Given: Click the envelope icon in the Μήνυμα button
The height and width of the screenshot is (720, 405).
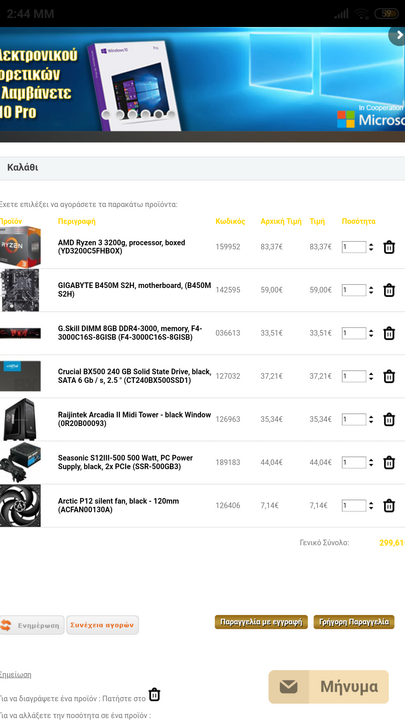Looking at the screenshot, I should [288, 687].
